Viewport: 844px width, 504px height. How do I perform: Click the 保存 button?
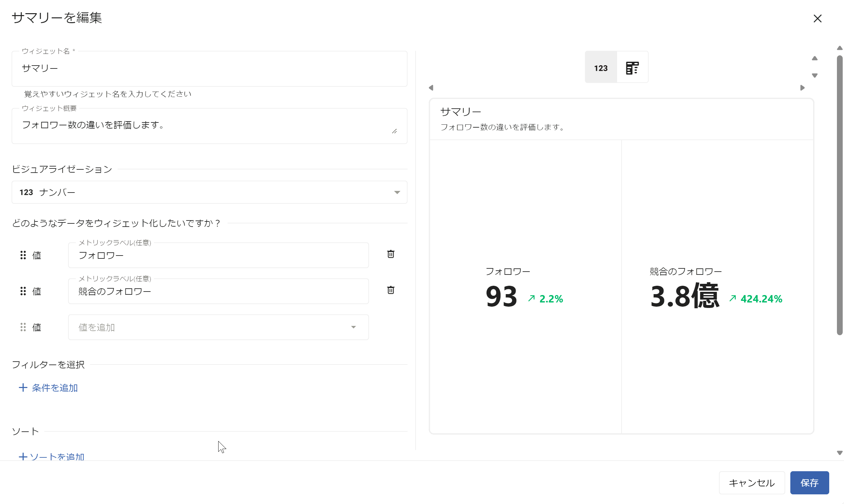click(809, 482)
